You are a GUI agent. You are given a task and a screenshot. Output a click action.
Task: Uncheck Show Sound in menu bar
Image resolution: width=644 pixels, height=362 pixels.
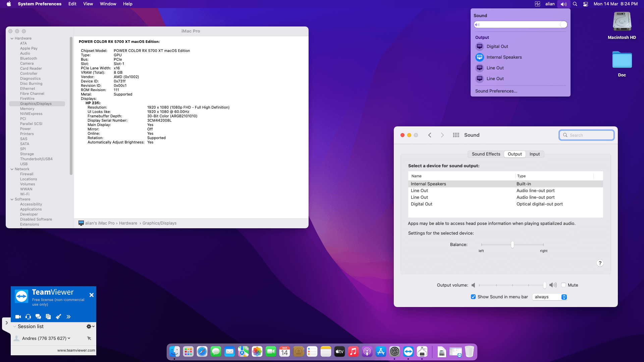pyautogui.click(x=473, y=297)
